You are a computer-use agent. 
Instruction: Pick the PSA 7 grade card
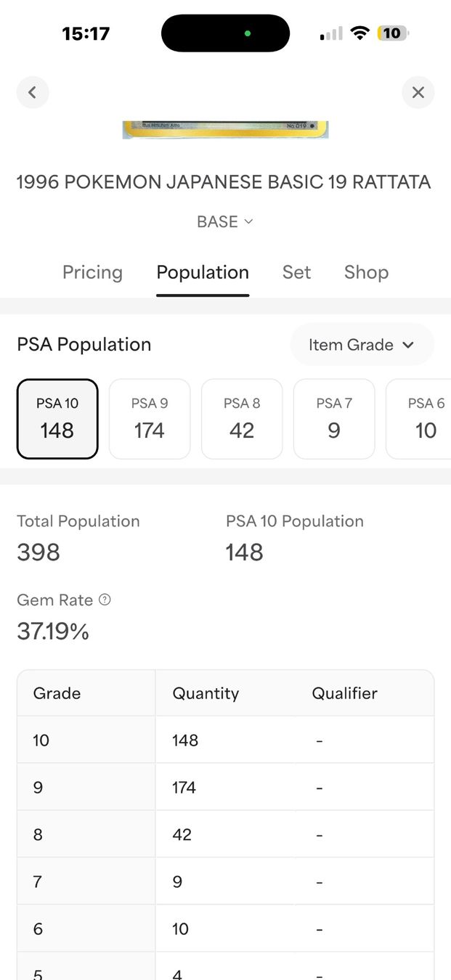[334, 419]
